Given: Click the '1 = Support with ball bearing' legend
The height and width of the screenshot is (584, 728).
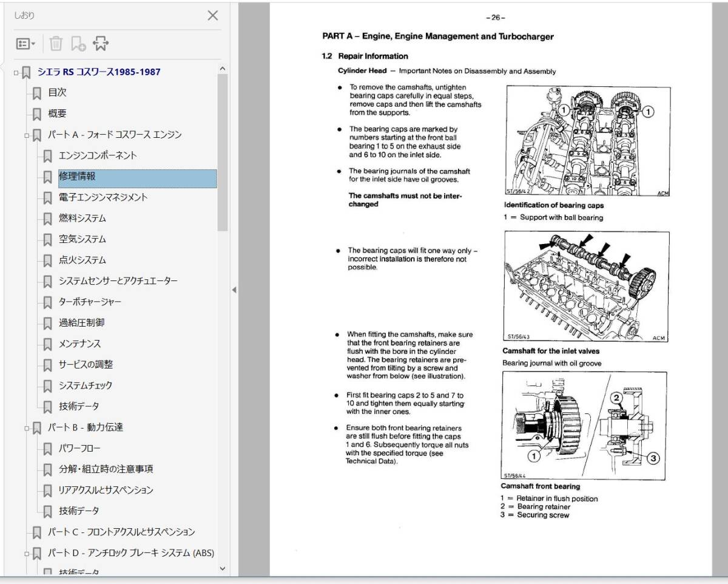Looking at the screenshot, I should click(554, 217).
